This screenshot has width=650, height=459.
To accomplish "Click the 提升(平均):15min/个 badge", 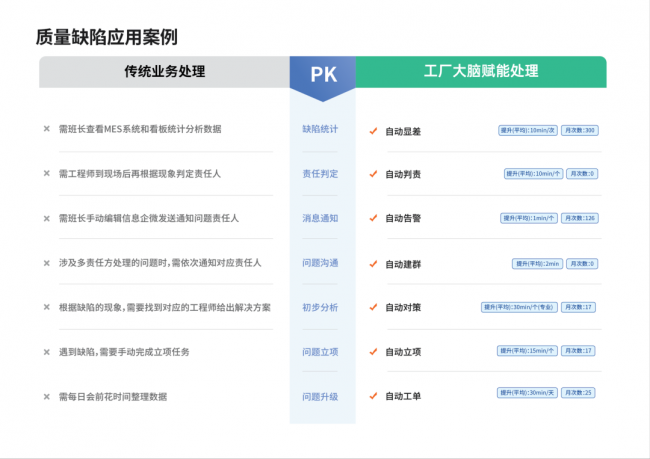I will point(527,351).
